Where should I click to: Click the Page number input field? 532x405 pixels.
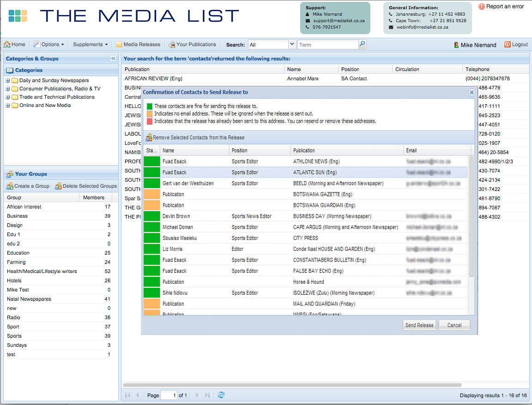click(169, 395)
